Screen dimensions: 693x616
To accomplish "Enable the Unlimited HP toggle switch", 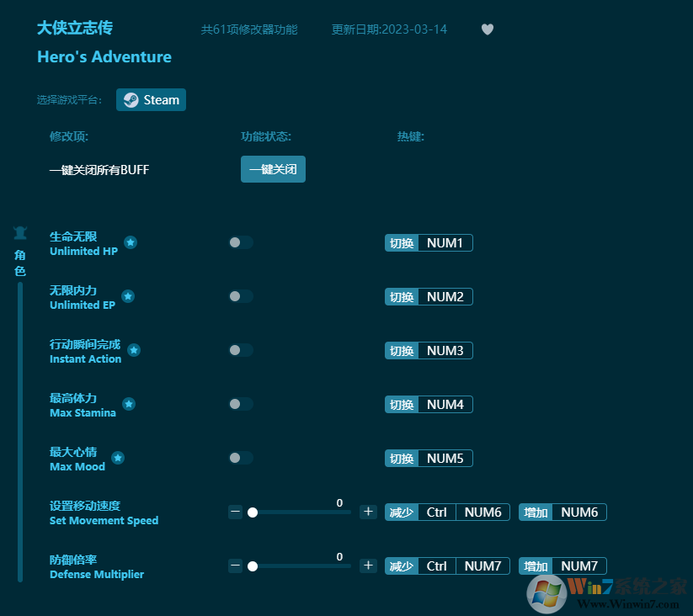I will click(240, 242).
